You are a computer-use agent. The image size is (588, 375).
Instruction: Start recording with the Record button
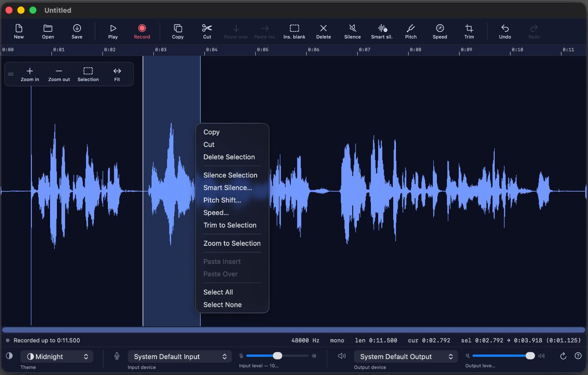click(142, 31)
